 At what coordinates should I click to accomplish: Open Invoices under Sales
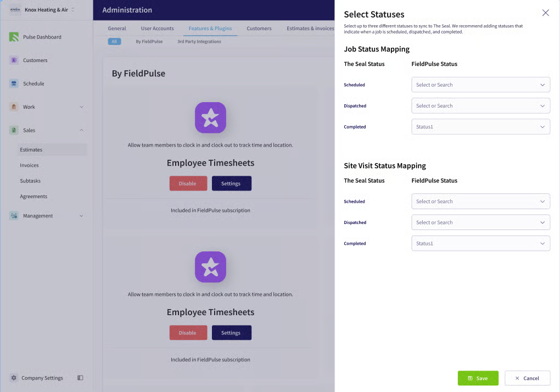click(29, 165)
